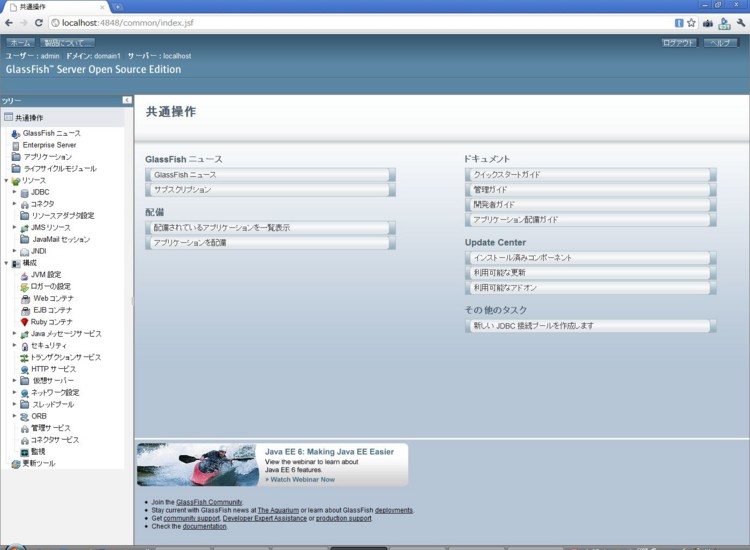The width and height of the screenshot is (750, 550).
Task: Click the browser bookmark star icon
Action: click(x=691, y=22)
